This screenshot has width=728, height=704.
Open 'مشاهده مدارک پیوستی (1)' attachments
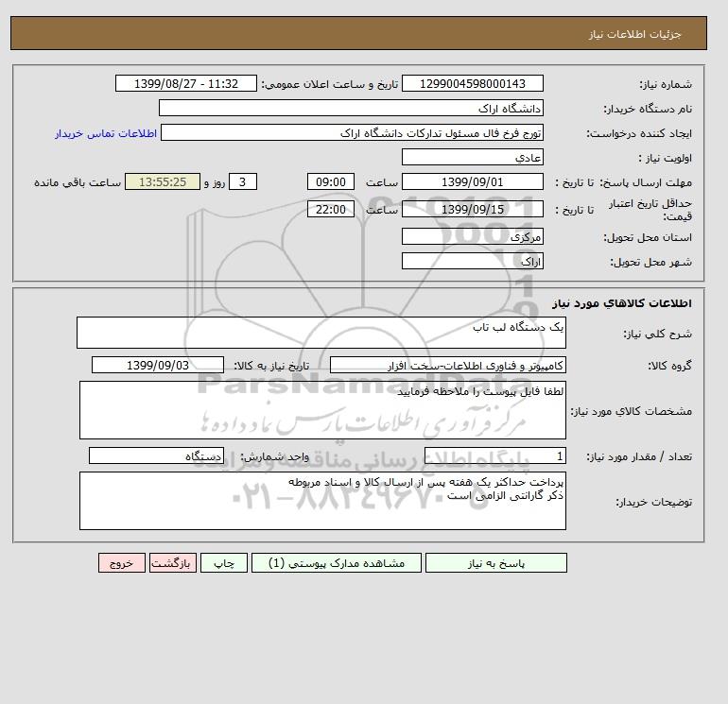click(x=337, y=563)
